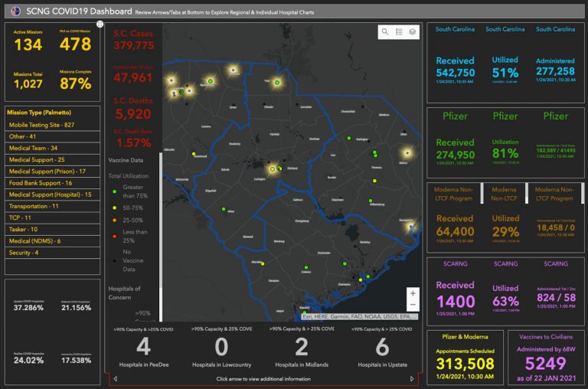The width and height of the screenshot is (588, 389).
Task: Click the SCNG dashboard logo
Action: coord(15,11)
